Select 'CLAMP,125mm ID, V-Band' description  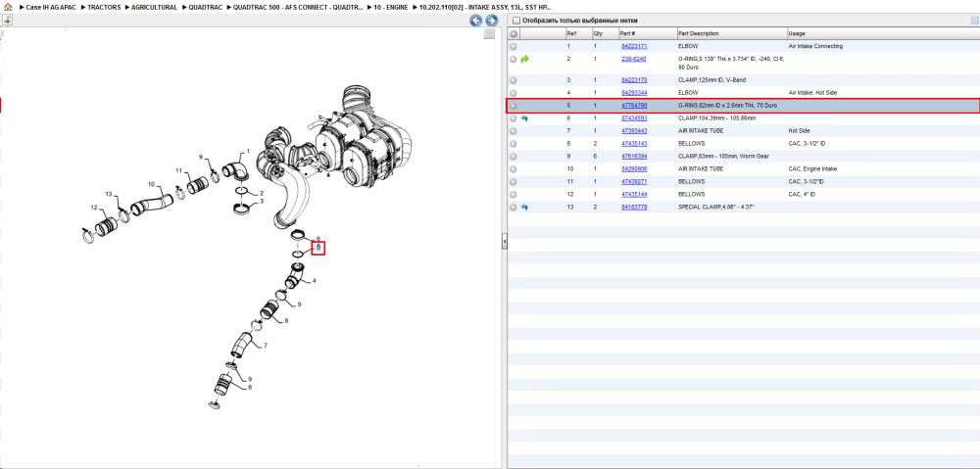point(711,80)
